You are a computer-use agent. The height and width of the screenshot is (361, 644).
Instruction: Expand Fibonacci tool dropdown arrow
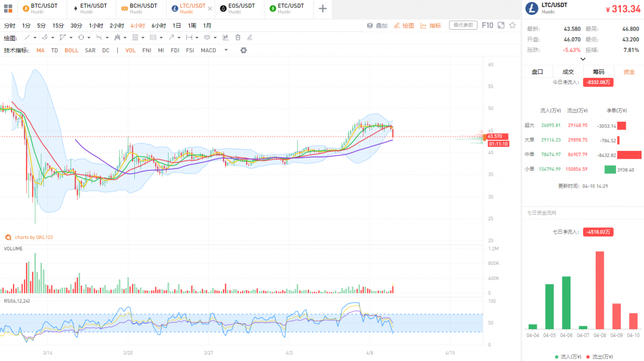(x=143, y=37)
